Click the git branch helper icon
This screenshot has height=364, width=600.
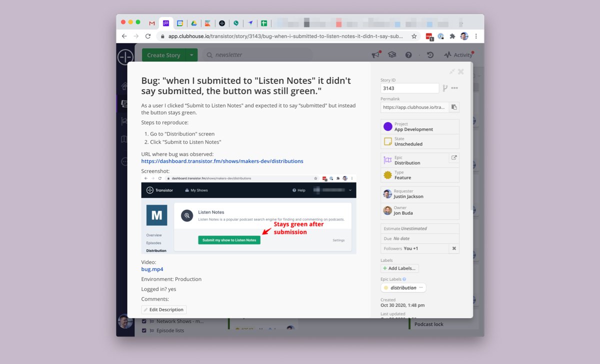[x=444, y=88]
